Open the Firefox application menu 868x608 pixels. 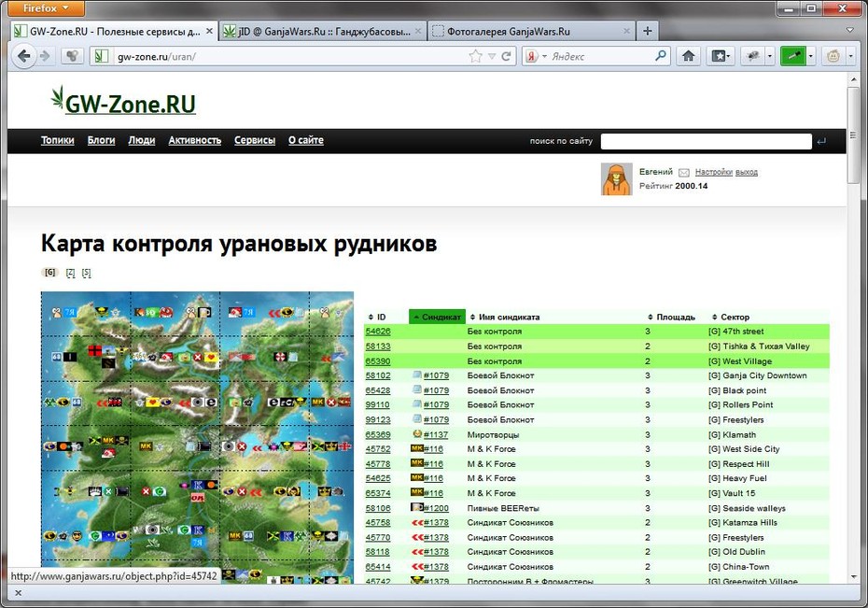[46, 8]
